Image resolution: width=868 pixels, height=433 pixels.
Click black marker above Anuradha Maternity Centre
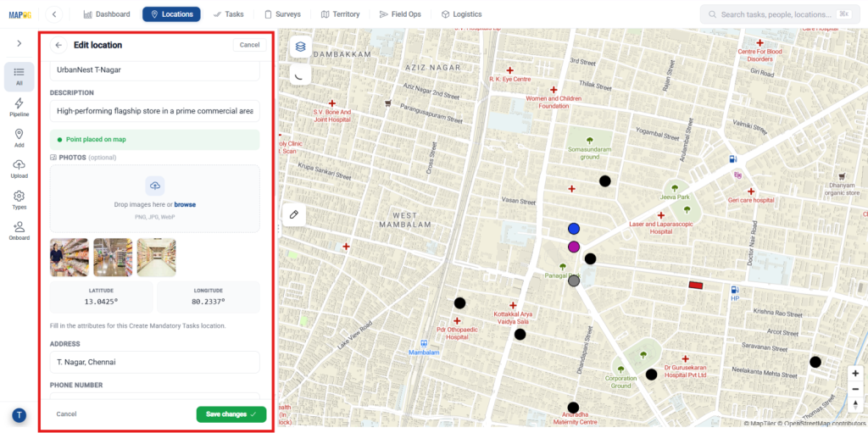(573, 408)
